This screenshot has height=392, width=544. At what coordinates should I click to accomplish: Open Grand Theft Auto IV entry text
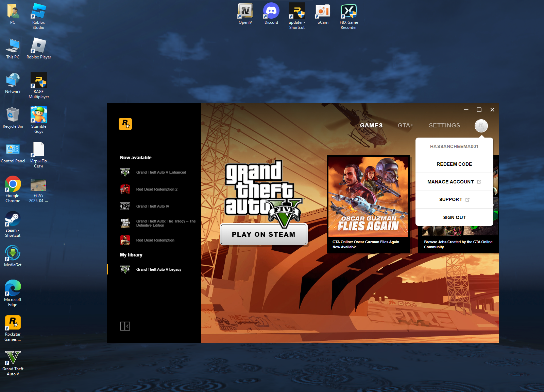(x=153, y=206)
